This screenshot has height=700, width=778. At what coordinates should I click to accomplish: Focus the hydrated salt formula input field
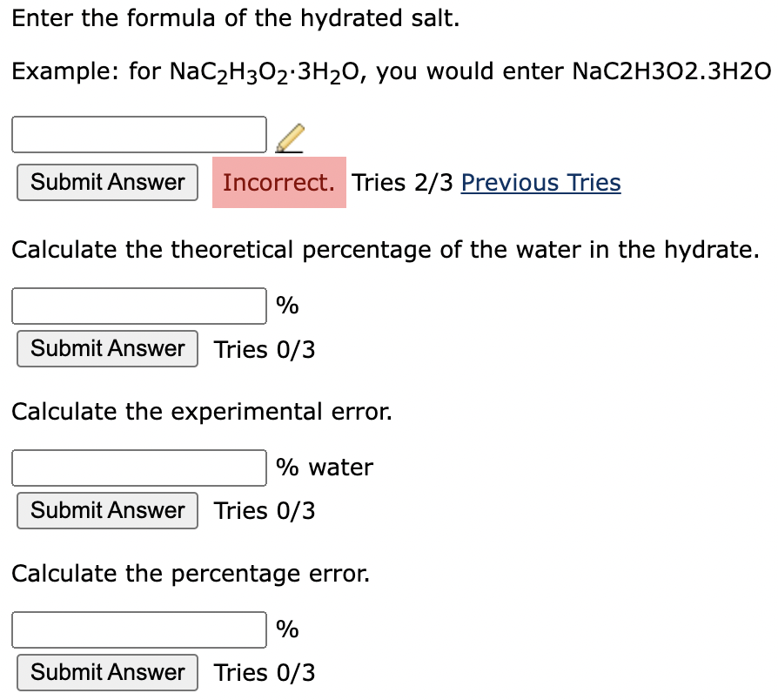coord(139,134)
